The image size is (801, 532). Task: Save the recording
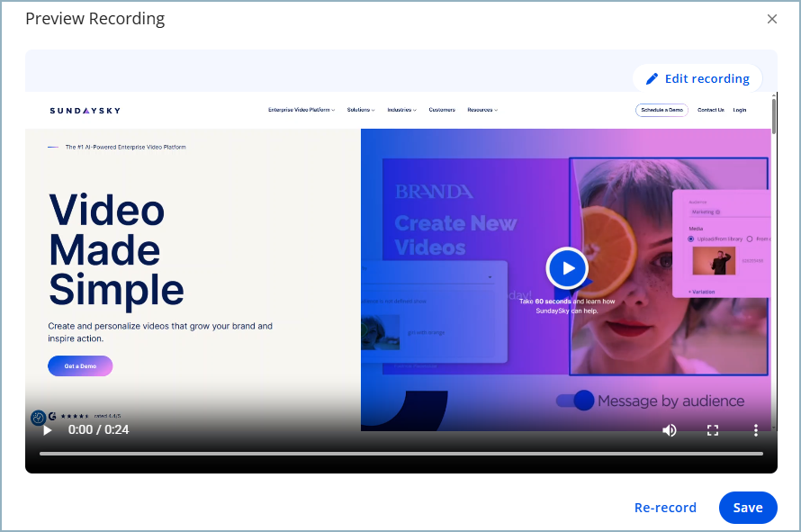click(748, 508)
